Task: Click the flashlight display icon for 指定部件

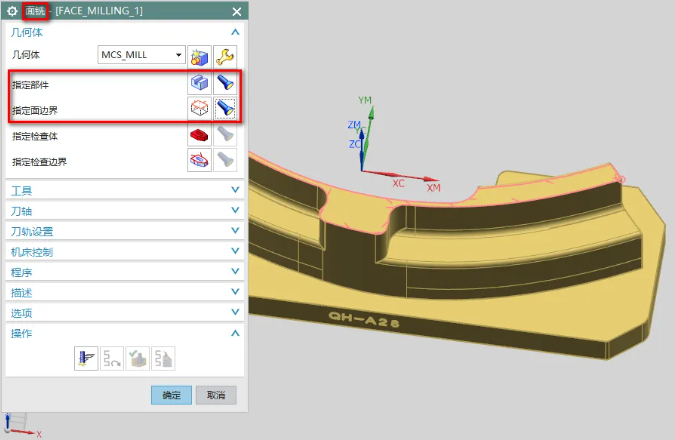Action: pos(225,84)
